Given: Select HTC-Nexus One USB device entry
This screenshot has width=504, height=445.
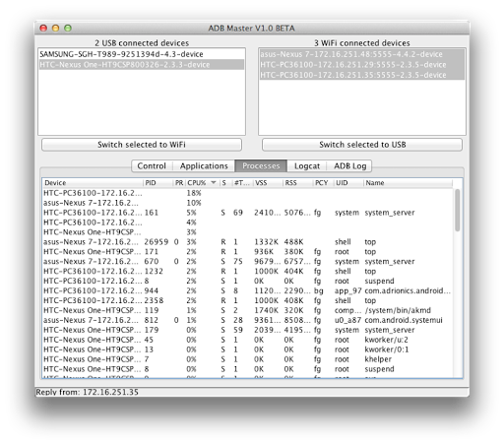Looking at the screenshot, I should pyautogui.click(x=142, y=65).
